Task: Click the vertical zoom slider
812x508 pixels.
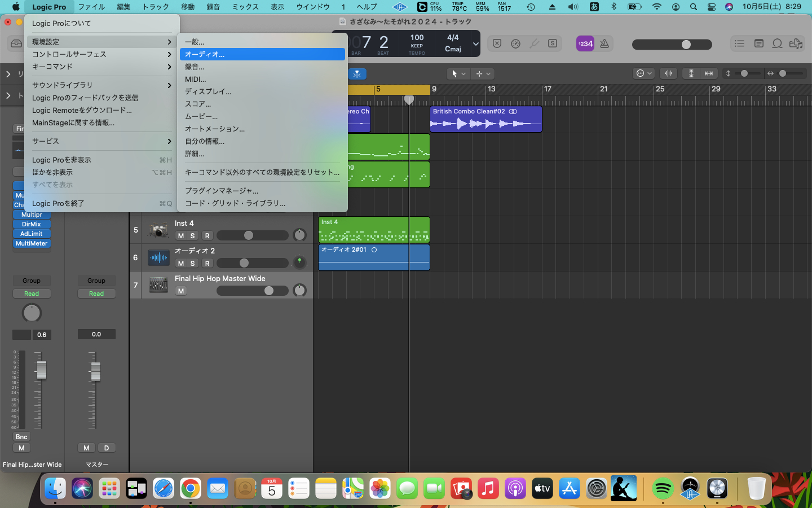Action: coord(748,73)
